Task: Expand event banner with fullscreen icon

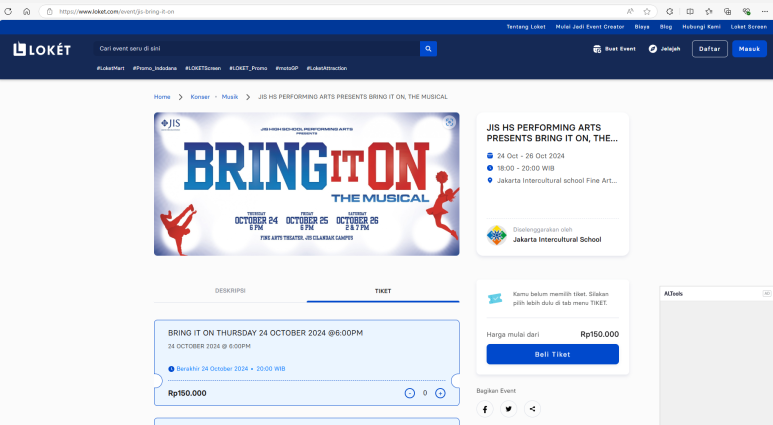Action: click(449, 122)
